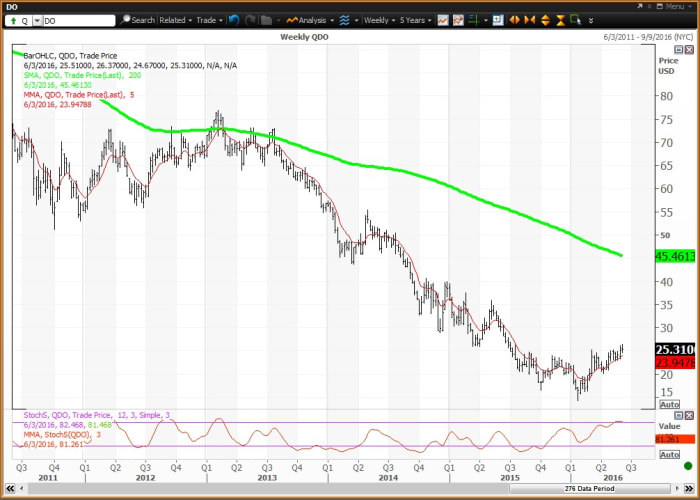Viewport: 700px width, 500px height.
Task: Open the Trade menu
Action: point(208,20)
